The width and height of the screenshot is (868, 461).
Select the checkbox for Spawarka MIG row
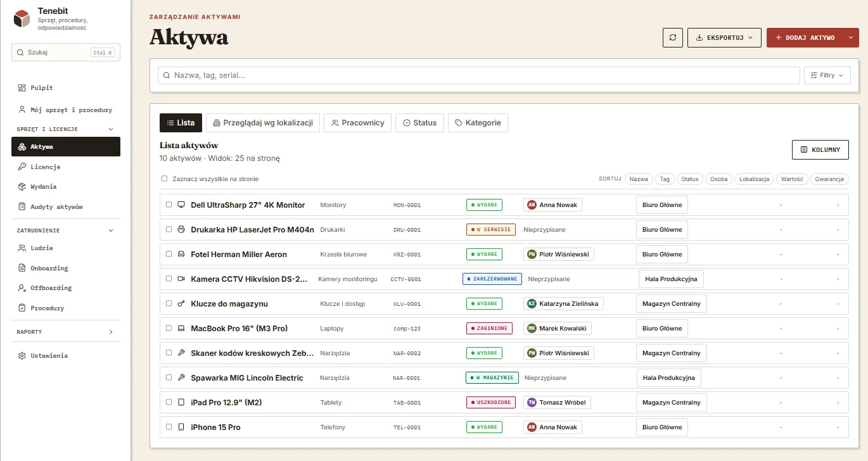tap(169, 378)
